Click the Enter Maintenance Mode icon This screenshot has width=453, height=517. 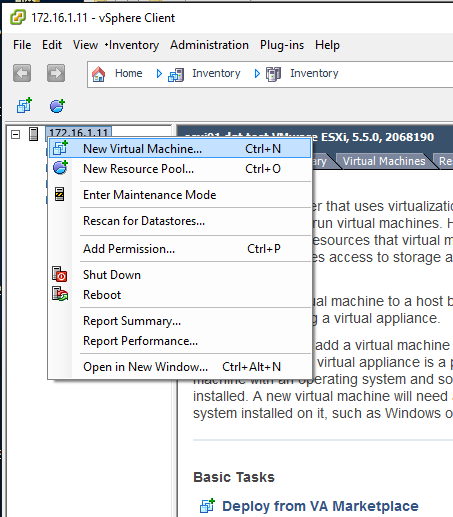point(60,194)
